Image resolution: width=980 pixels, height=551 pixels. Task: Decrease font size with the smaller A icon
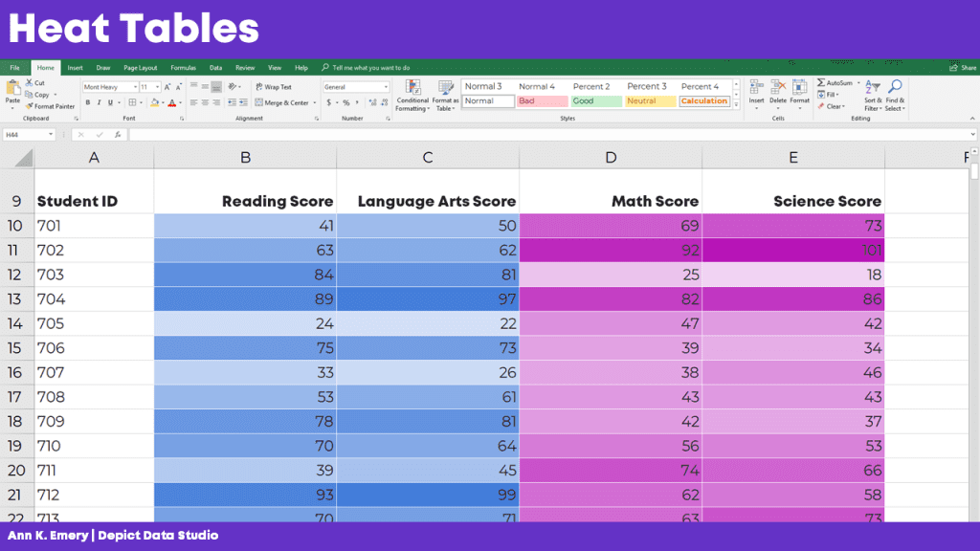[178, 87]
